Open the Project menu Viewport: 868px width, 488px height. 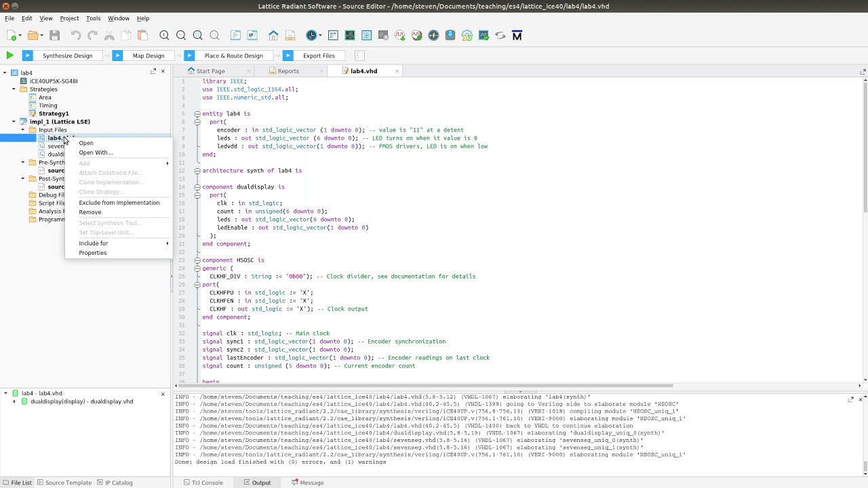point(69,18)
